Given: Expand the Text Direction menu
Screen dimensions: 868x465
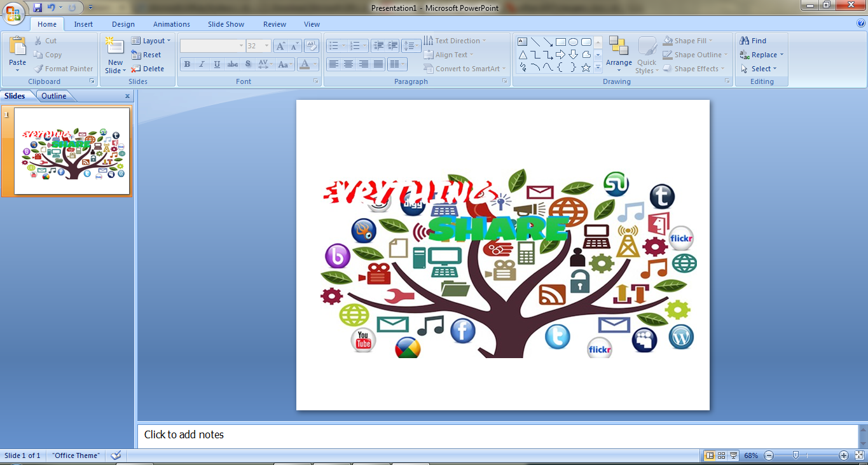Looking at the screenshot, I should coord(455,41).
